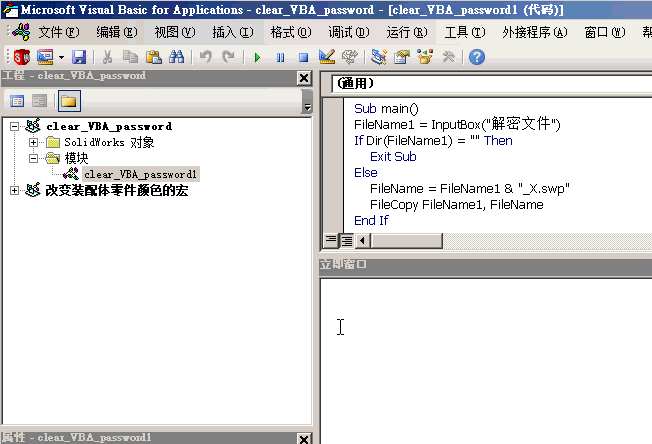Select SolidWorks 对象 folder item
652x444 pixels.
pos(109,143)
